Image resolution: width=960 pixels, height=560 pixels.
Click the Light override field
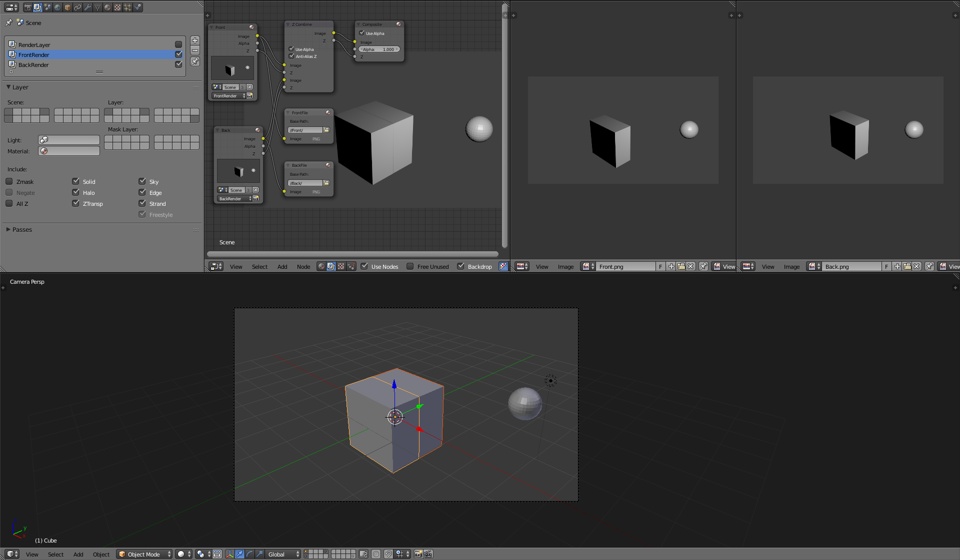point(69,140)
